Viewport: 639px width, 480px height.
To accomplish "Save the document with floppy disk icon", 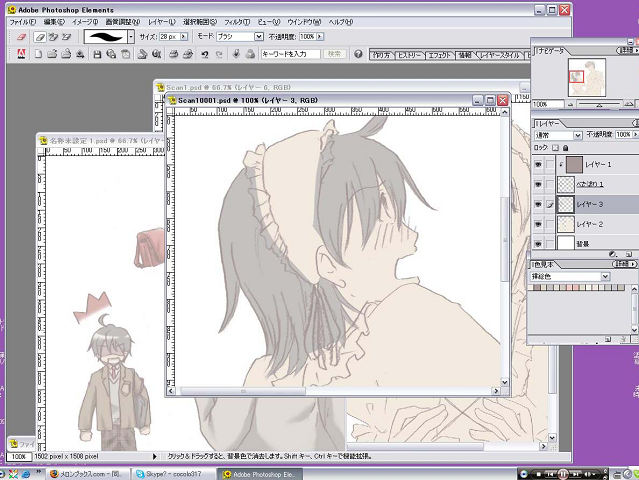I will point(97,54).
